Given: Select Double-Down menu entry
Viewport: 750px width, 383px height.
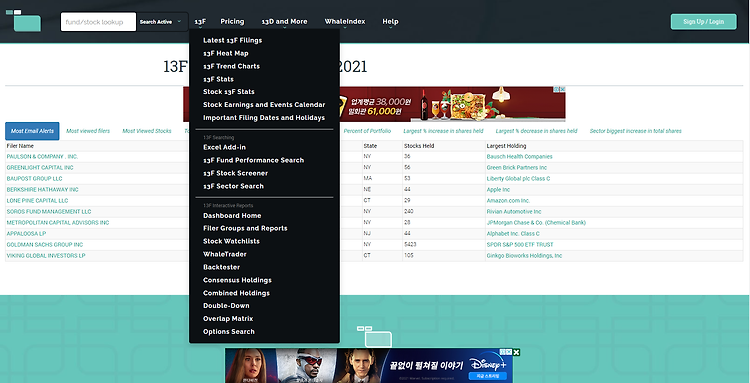Looking at the screenshot, I should [226, 306].
